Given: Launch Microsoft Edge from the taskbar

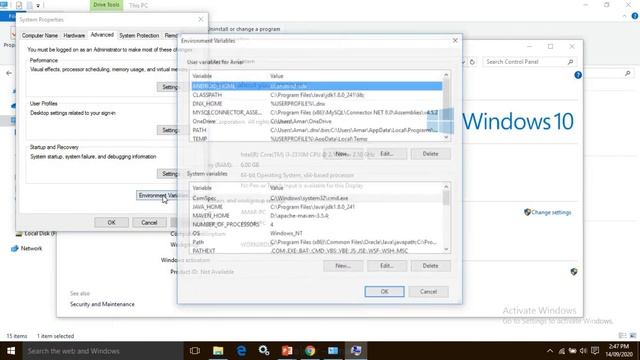Looking at the screenshot, I should pos(241,351).
